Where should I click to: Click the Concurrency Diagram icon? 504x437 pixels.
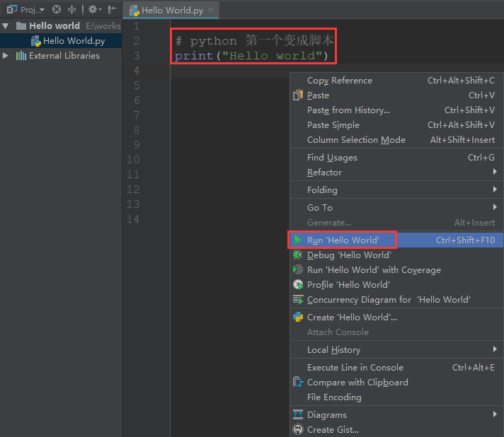tap(298, 299)
